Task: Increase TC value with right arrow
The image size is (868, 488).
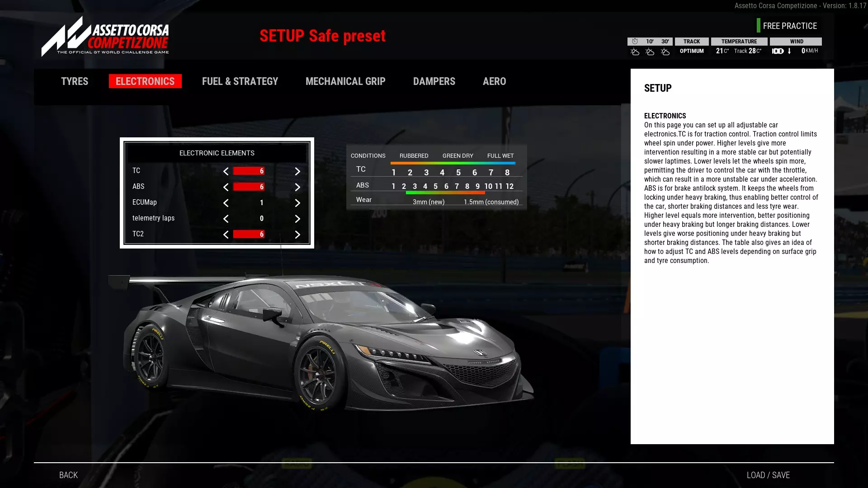Action: (297, 171)
